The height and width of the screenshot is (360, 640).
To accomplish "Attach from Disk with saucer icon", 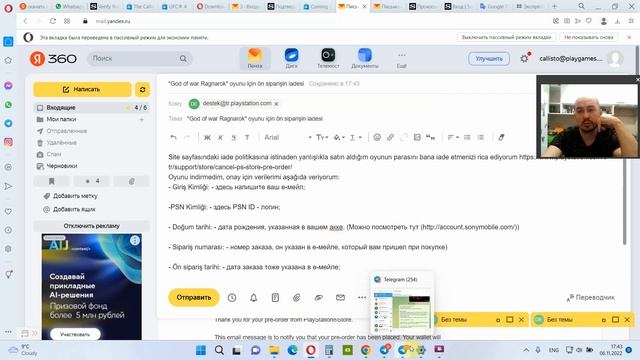I will click(x=319, y=298).
